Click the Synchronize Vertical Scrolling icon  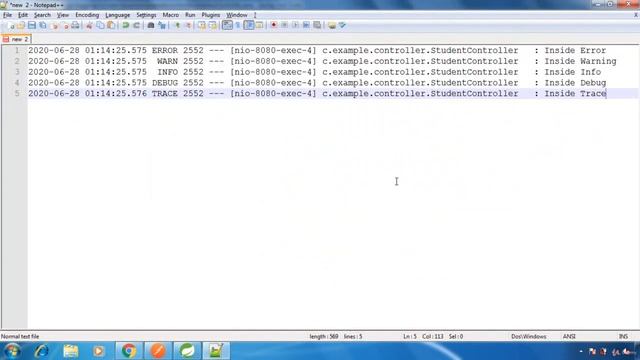tap(202, 25)
